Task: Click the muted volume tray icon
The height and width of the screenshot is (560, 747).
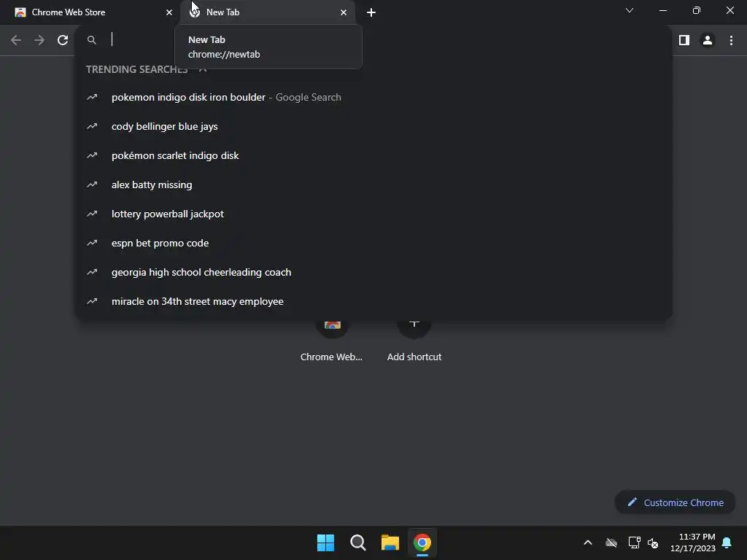Action: (x=653, y=542)
